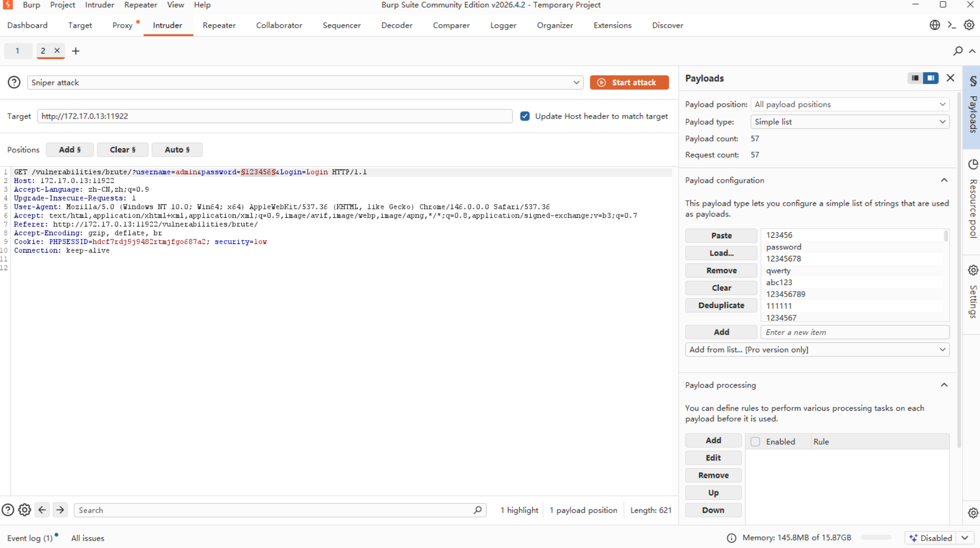Deduplicate the payload list
The image size is (980, 548).
point(721,305)
